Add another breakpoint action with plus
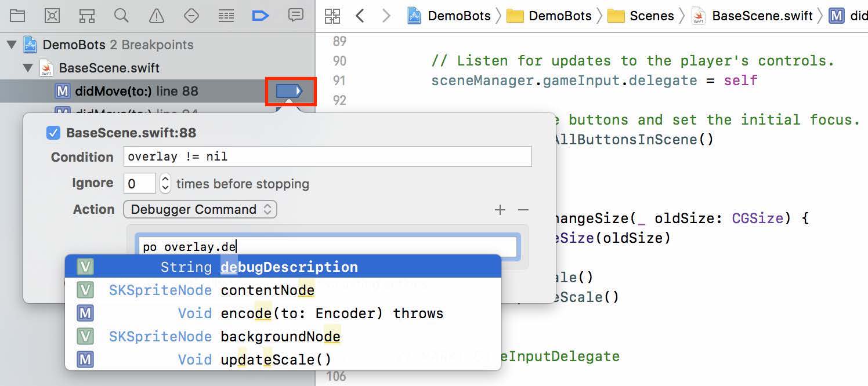The image size is (868, 386). (x=500, y=210)
